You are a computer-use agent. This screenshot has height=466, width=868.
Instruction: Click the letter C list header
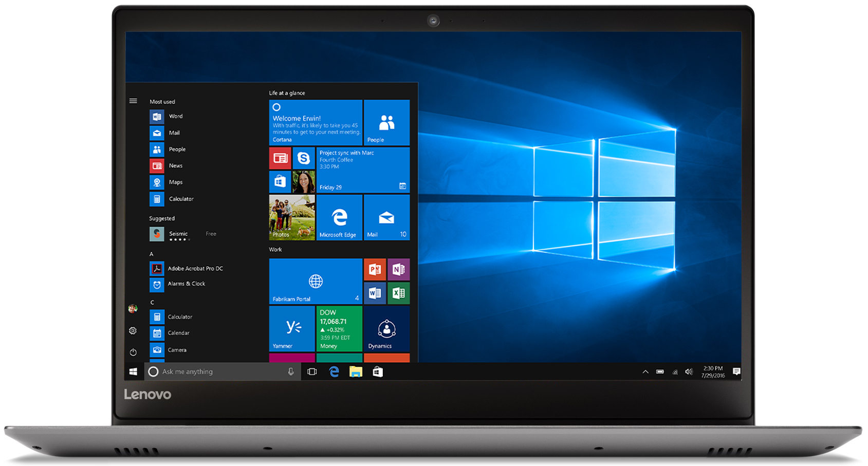coord(152,303)
